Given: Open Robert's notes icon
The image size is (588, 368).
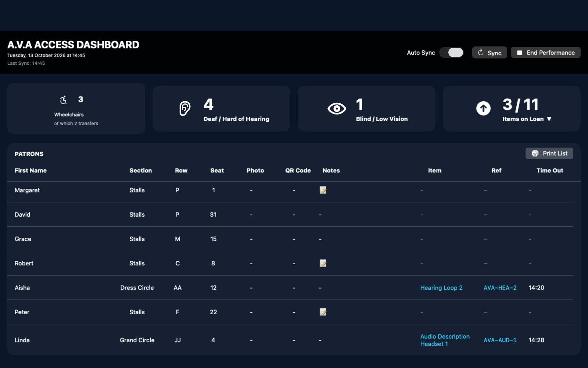Looking at the screenshot, I should [x=323, y=263].
